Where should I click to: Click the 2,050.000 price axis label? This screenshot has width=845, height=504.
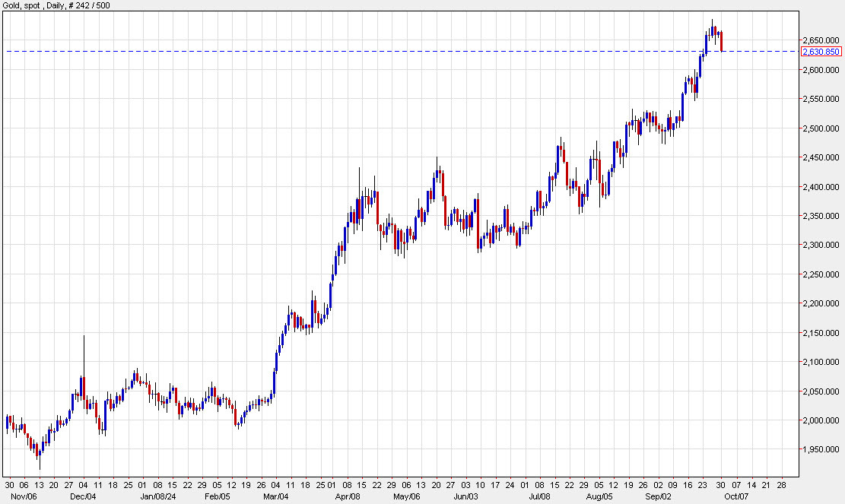tap(821, 391)
